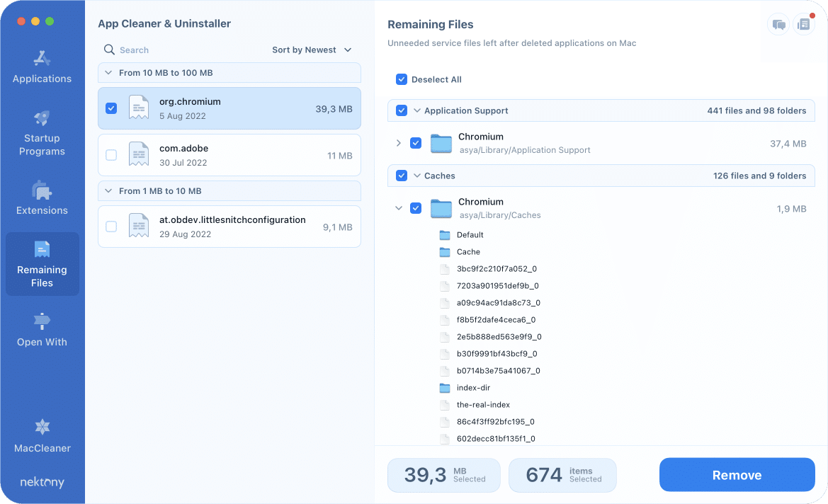Screen dimensions: 828x504
Task: Click the Remove button
Action: pos(737,474)
